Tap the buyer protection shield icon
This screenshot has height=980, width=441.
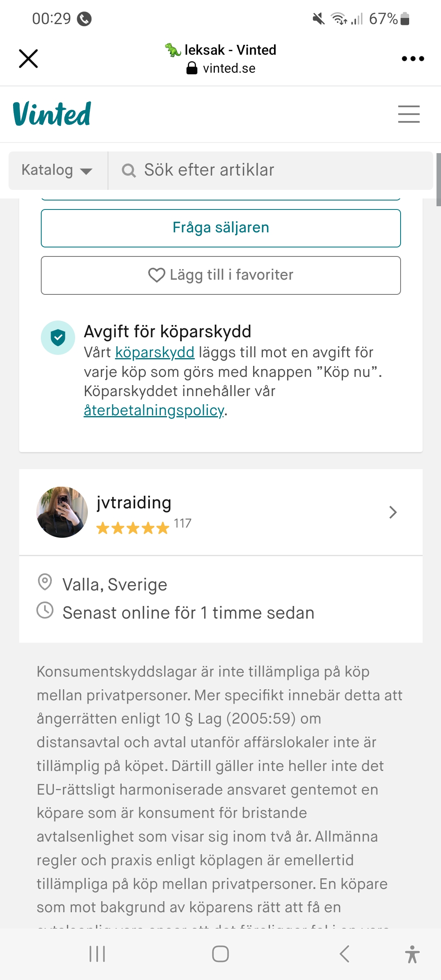click(x=58, y=338)
